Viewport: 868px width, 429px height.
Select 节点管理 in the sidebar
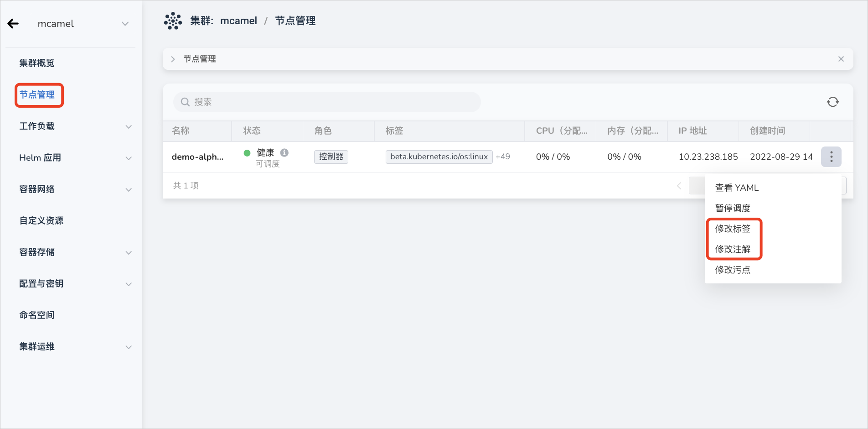(37, 94)
